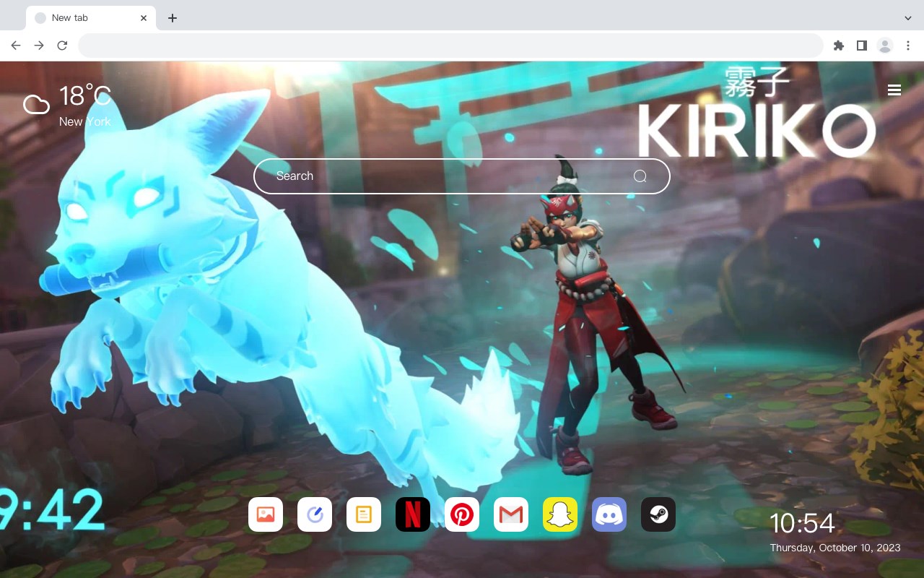Screen dimensions: 924x578
Task: Open the wallpaper gallery shortcut icon
Action: (266, 514)
